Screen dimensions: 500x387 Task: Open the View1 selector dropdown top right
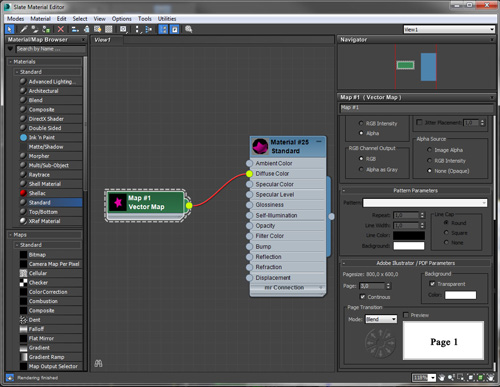(449, 30)
